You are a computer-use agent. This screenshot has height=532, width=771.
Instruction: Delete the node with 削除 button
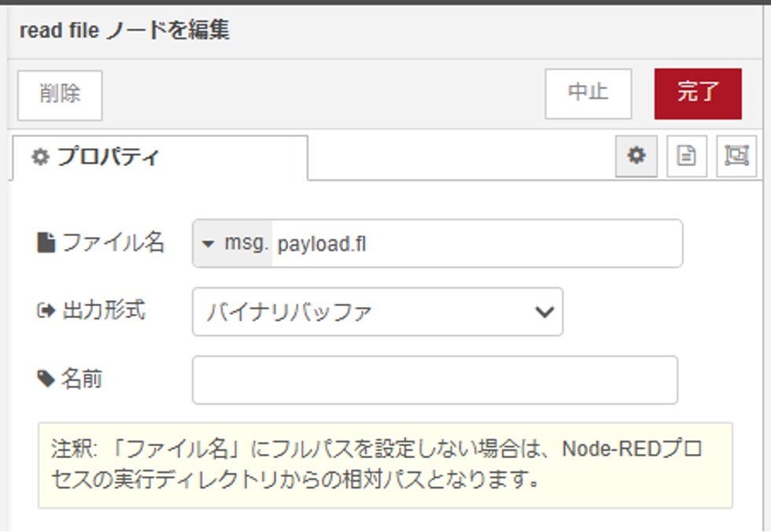(x=60, y=94)
